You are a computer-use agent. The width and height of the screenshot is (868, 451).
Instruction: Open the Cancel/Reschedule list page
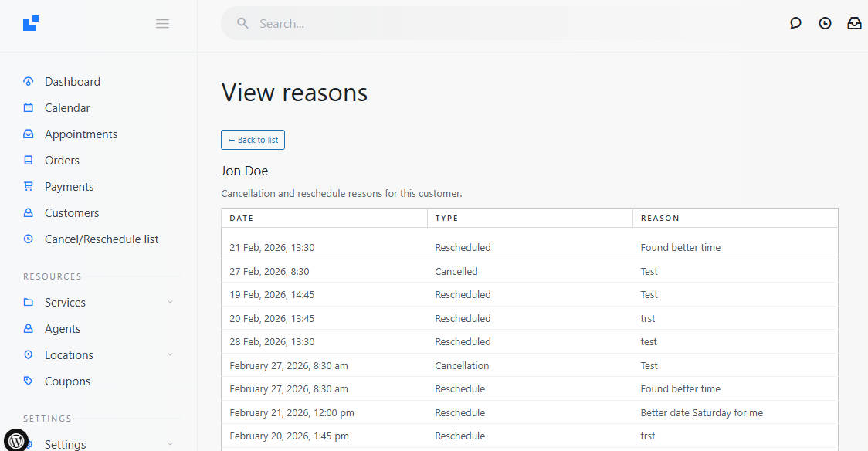101,239
